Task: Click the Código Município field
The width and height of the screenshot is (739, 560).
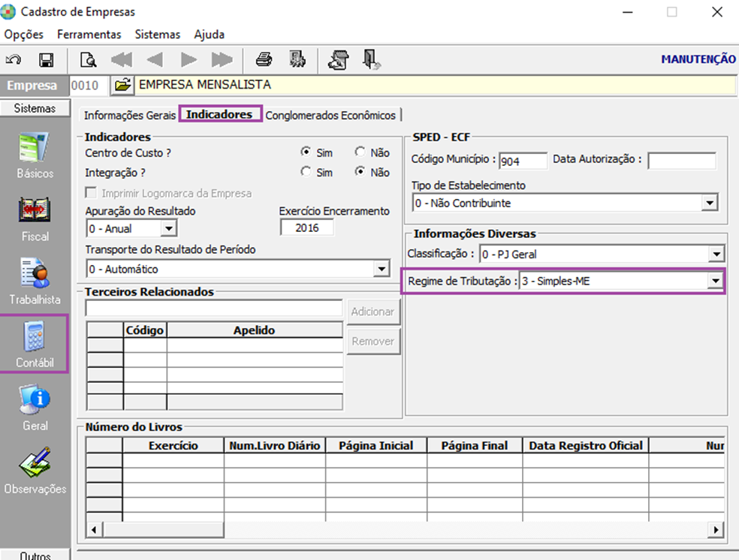Action: click(523, 161)
